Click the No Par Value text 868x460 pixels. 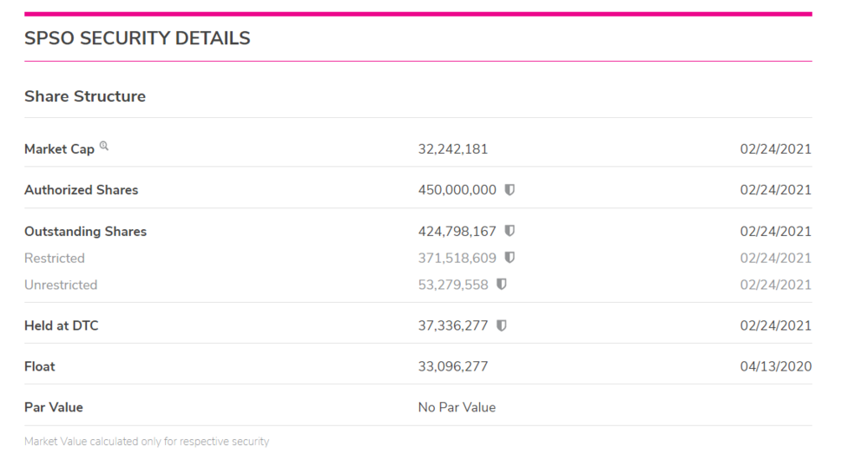coord(457,407)
